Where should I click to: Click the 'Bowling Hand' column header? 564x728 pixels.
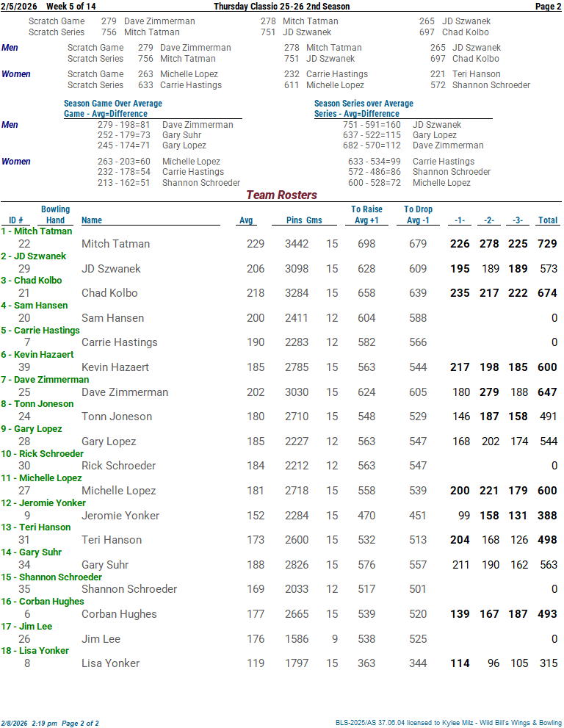coord(55,215)
